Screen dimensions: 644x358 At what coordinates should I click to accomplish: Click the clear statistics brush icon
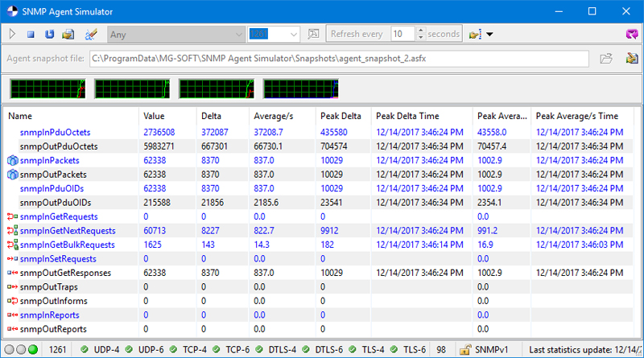coord(91,35)
